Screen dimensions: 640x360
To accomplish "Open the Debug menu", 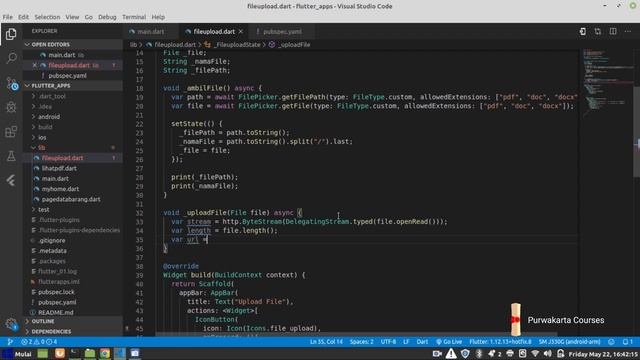I will [x=107, y=17].
